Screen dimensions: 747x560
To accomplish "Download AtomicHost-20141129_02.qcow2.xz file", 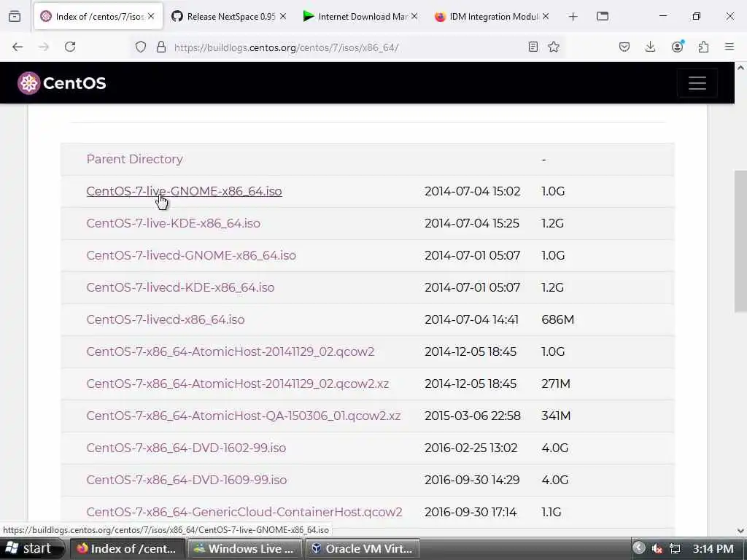I will point(237,384).
